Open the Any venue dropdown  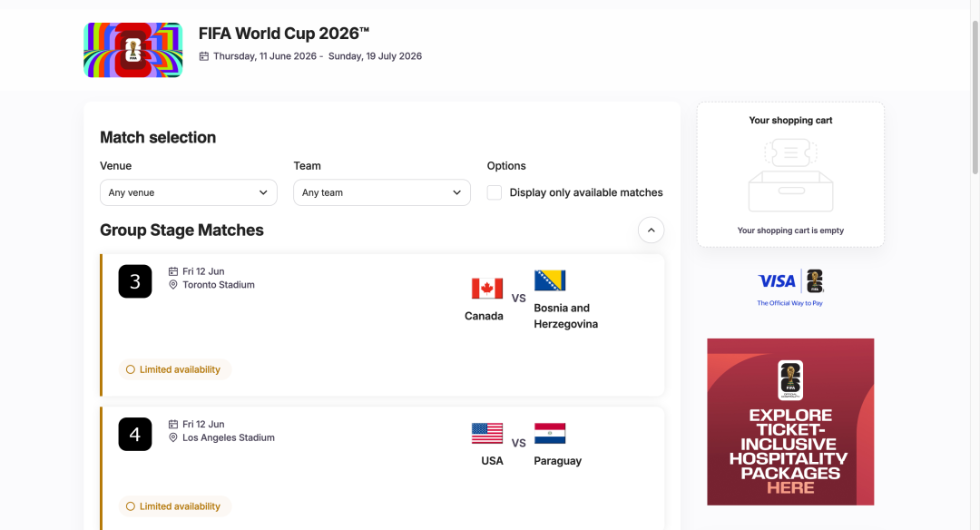click(188, 192)
